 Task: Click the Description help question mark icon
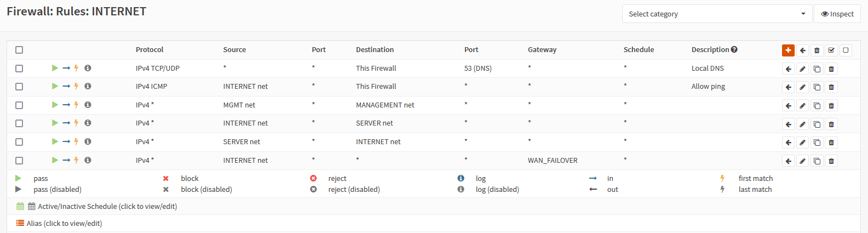point(734,49)
